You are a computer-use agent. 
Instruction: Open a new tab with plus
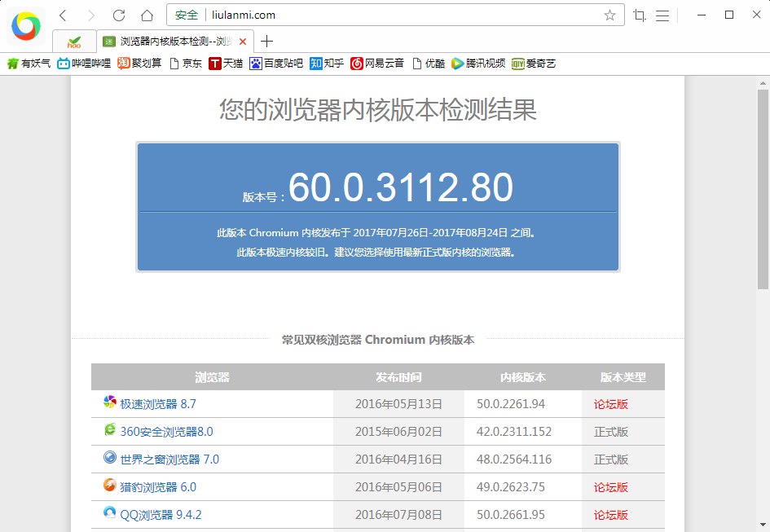pyautogui.click(x=266, y=42)
